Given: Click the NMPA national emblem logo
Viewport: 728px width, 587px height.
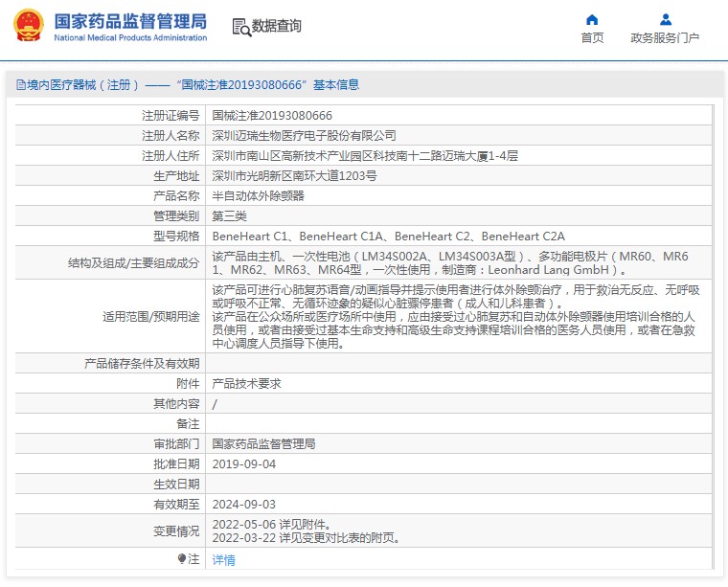Looking at the screenshot, I should pos(28,26).
